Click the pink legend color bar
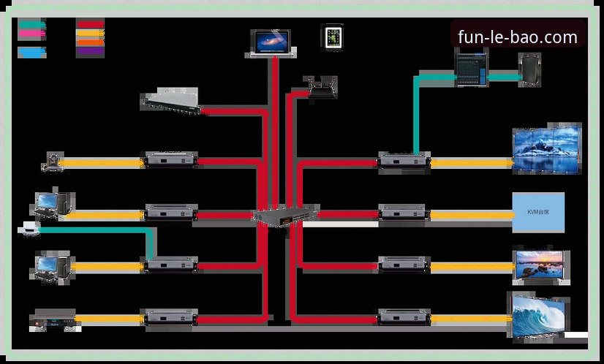This screenshot has width=604, height=364. click(x=32, y=34)
